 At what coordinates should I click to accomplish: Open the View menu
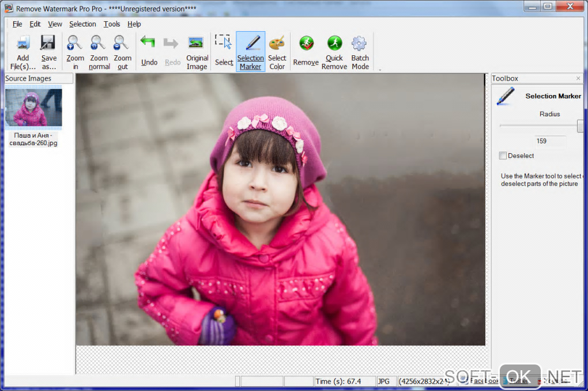[x=55, y=24]
